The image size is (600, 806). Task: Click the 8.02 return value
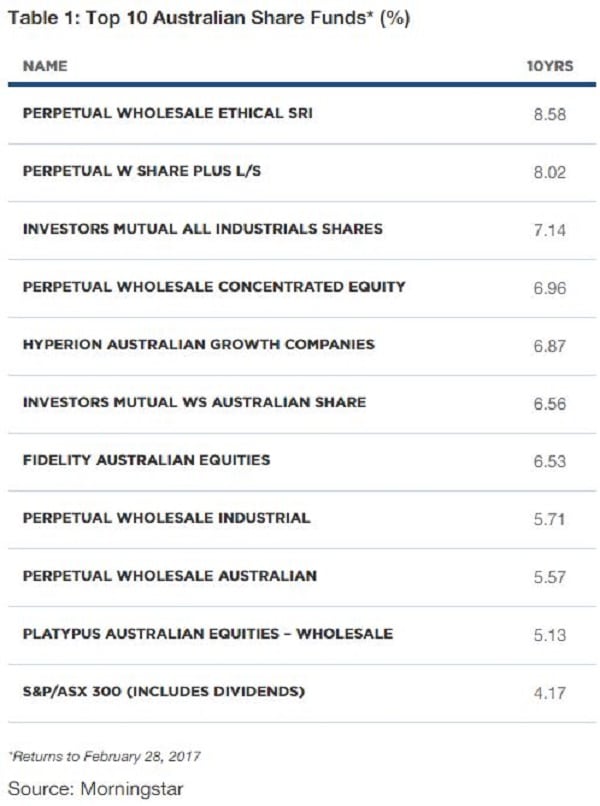pos(549,172)
